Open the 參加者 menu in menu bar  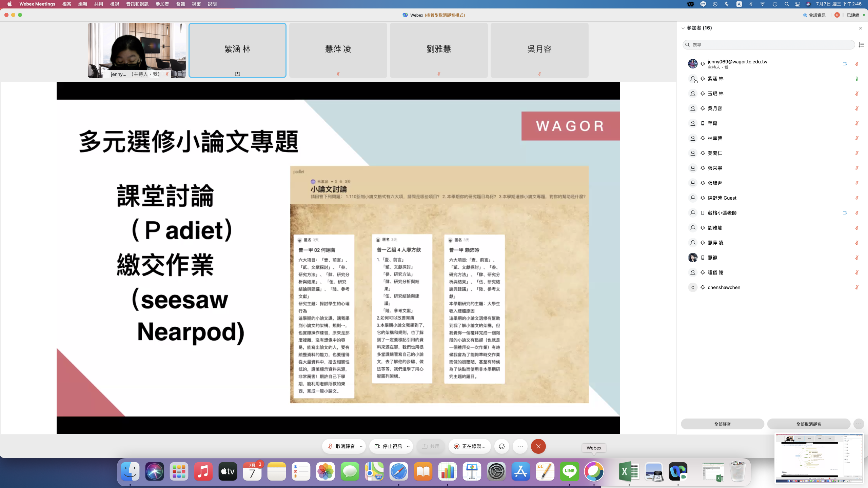tap(162, 4)
